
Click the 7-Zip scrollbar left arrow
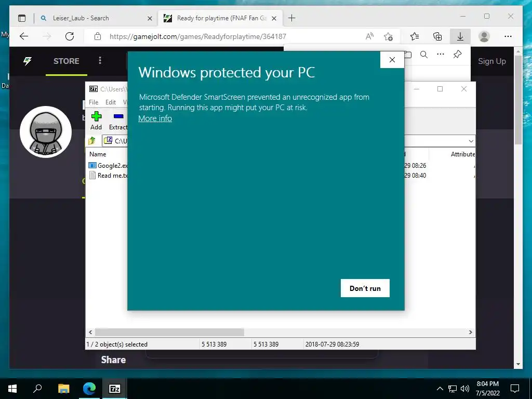(90, 332)
